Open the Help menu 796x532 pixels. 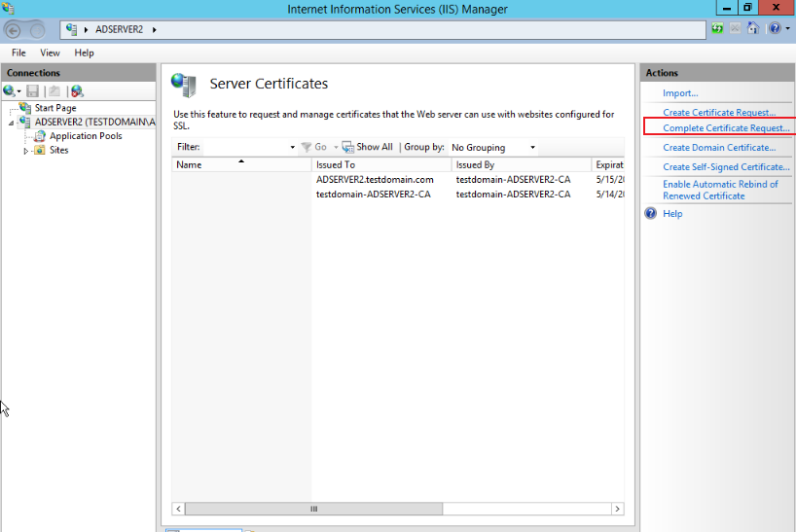[85, 53]
